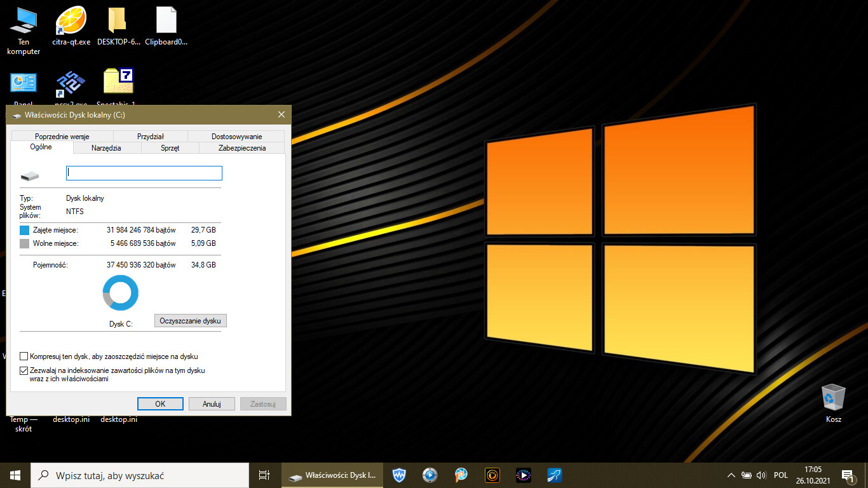Uncheck Zezwalaj na indeksowanie zawartości checkbox
Screen dimensions: 868x488
pyautogui.click(x=24, y=370)
